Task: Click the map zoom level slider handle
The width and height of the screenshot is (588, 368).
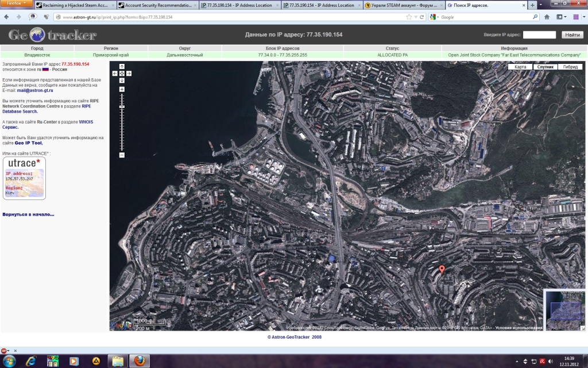Action: coord(122,107)
